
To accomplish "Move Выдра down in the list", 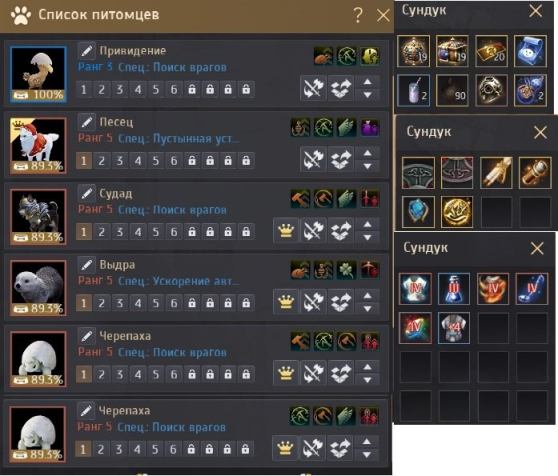I will pyautogui.click(x=368, y=308).
